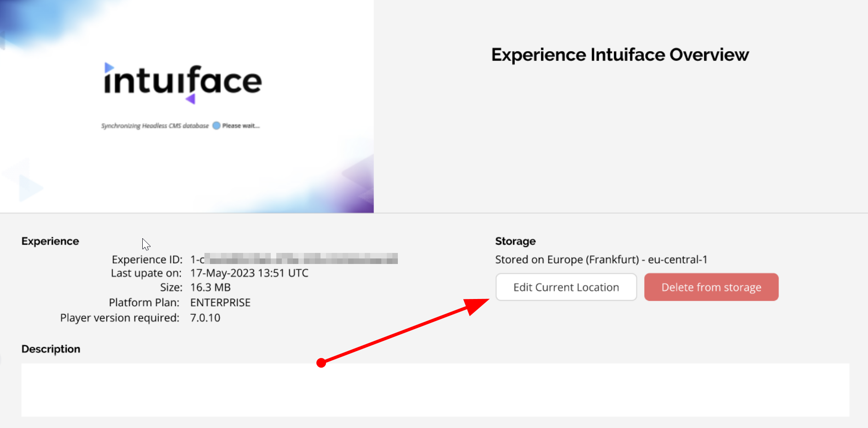Select the Platform Plan value 'ENTERPRISE'

point(220,302)
